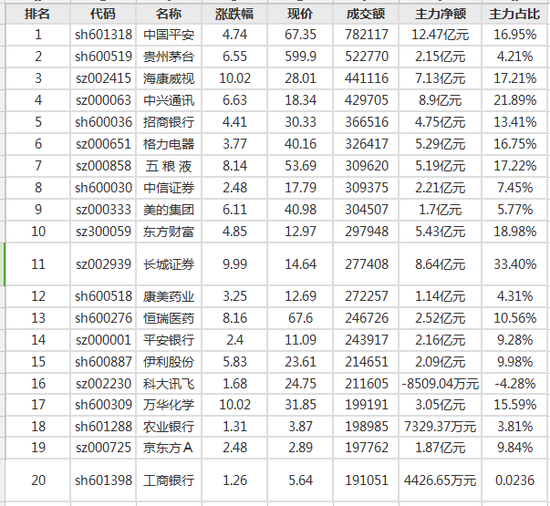Click the 招商银行 name cell

tap(169, 122)
